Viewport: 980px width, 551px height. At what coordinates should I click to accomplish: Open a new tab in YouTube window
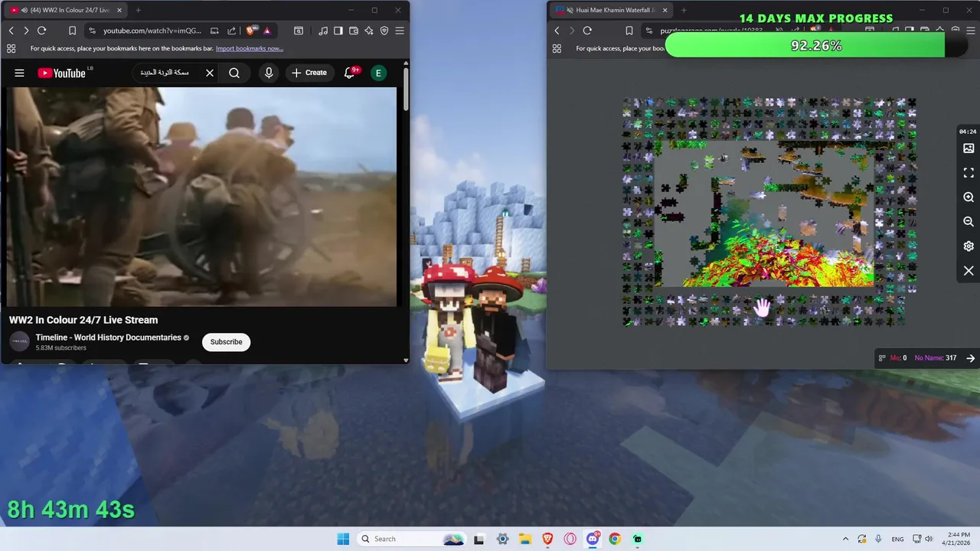click(138, 10)
